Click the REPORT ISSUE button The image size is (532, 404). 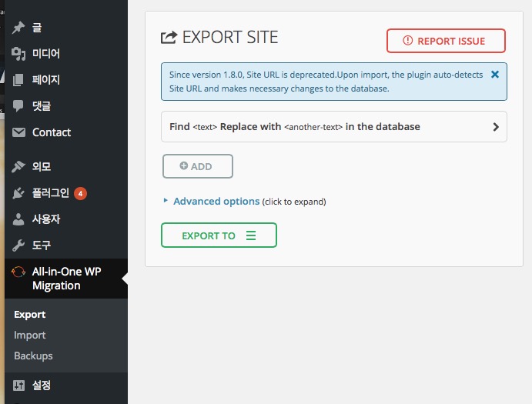tap(446, 41)
